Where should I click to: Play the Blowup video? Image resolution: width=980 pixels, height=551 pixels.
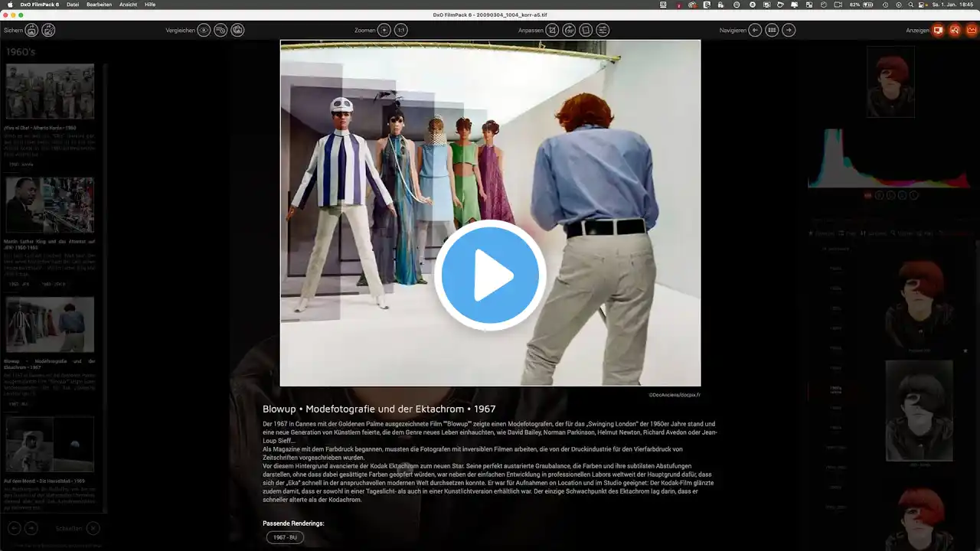tap(490, 275)
